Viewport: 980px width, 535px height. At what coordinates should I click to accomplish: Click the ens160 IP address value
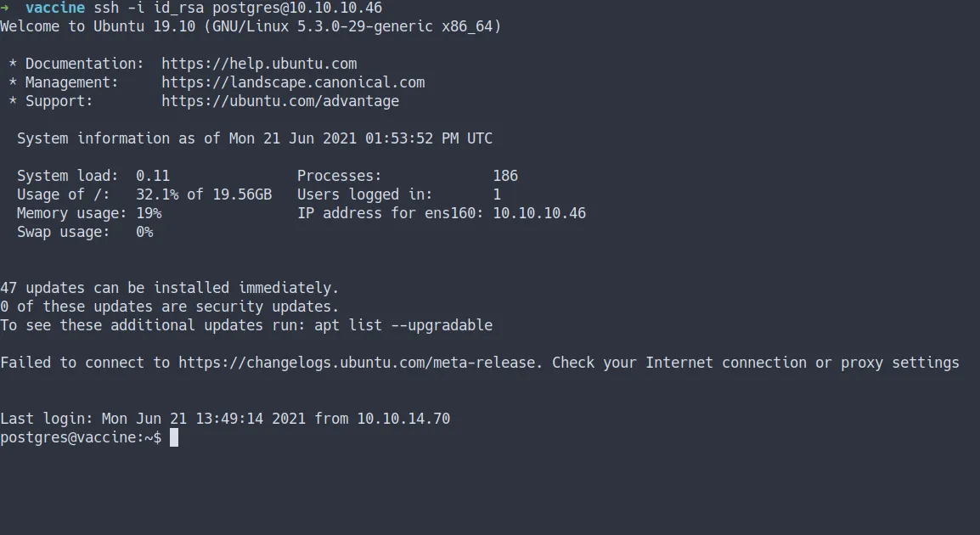click(539, 213)
